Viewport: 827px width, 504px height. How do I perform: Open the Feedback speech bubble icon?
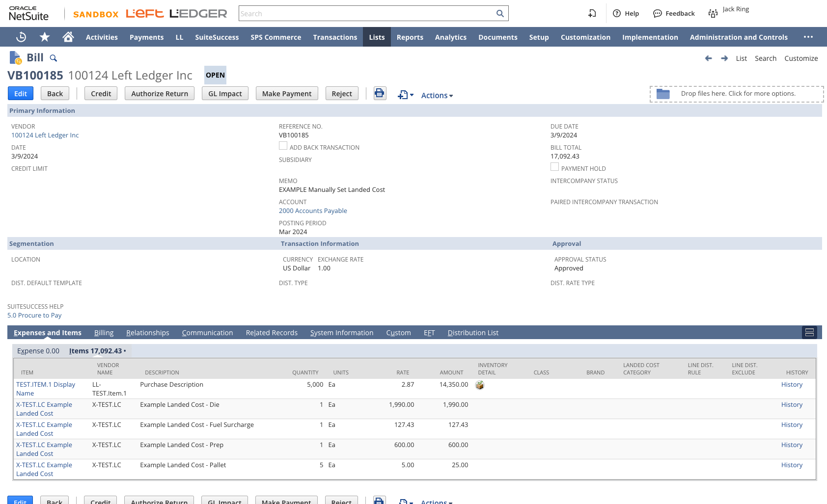coord(658,13)
